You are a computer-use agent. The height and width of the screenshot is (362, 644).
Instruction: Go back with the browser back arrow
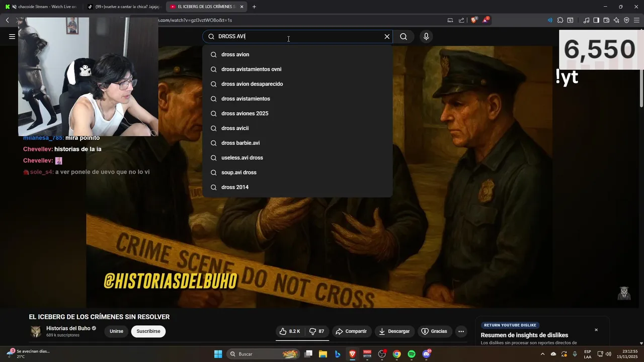[8, 20]
